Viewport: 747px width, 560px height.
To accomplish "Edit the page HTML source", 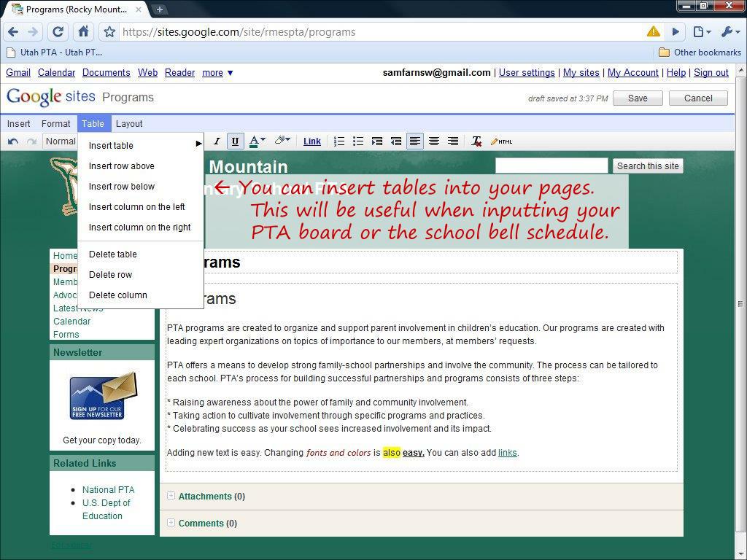I will click(x=502, y=141).
